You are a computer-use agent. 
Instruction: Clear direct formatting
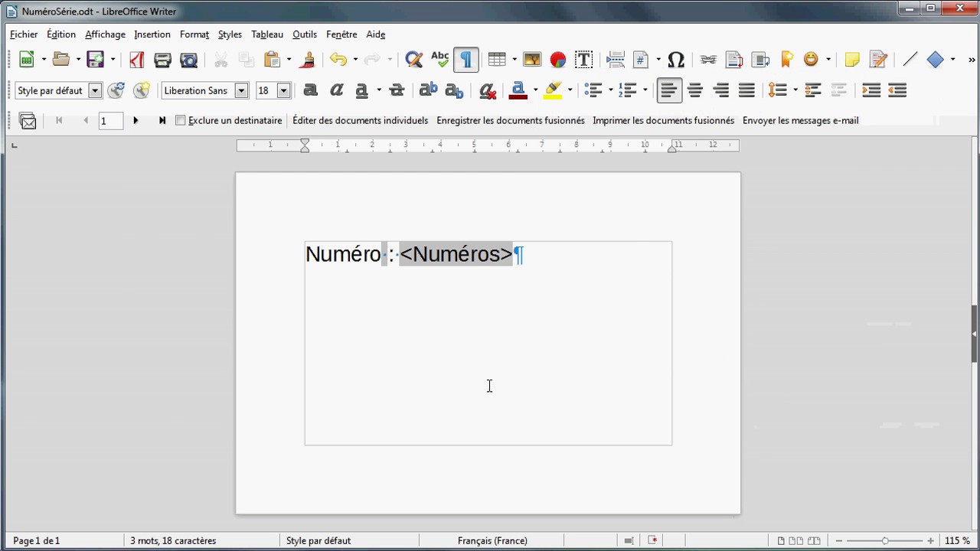(x=488, y=90)
